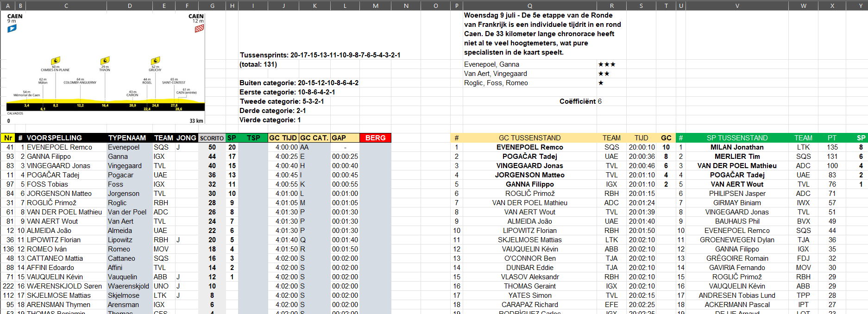Select ARENSMAN Thymen cell
Viewport: 868px width, 314px height.
pos(66,305)
